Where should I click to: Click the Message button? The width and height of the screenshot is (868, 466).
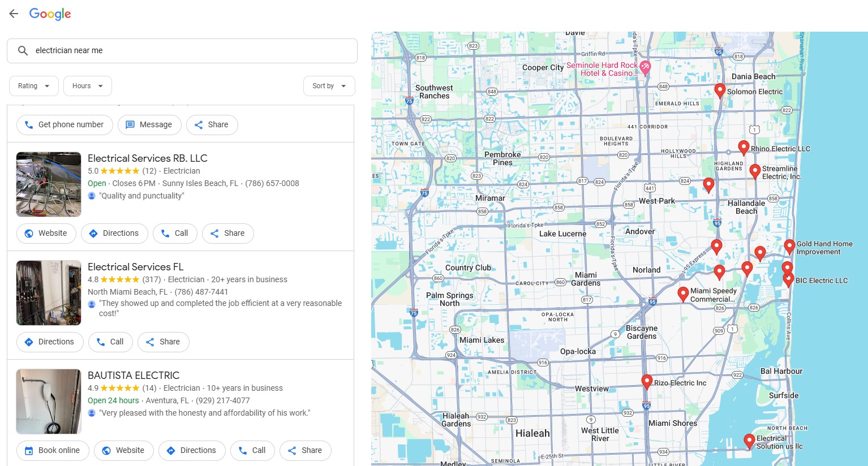click(149, 125)
